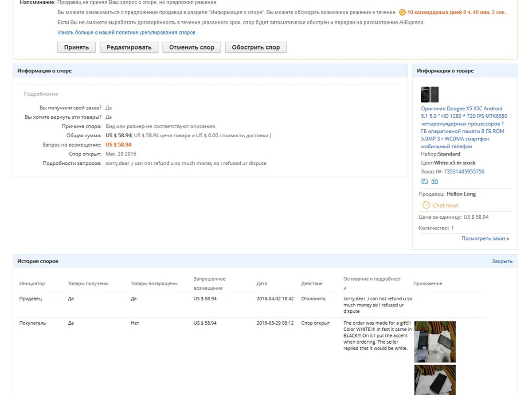The height and width of the screenshot is (395, 532).
Task: Escalate the dispute via Обострить спор
Action: coord(255,47)
